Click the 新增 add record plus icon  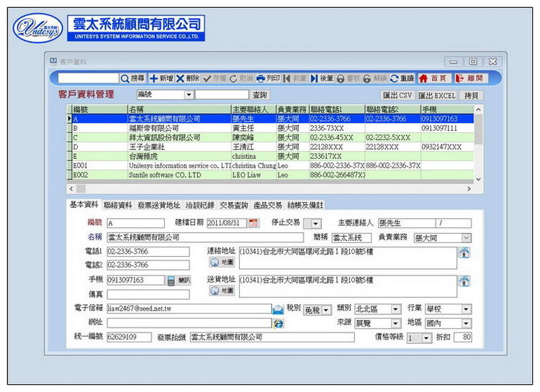pyautogui.click(x=161, y=78)
